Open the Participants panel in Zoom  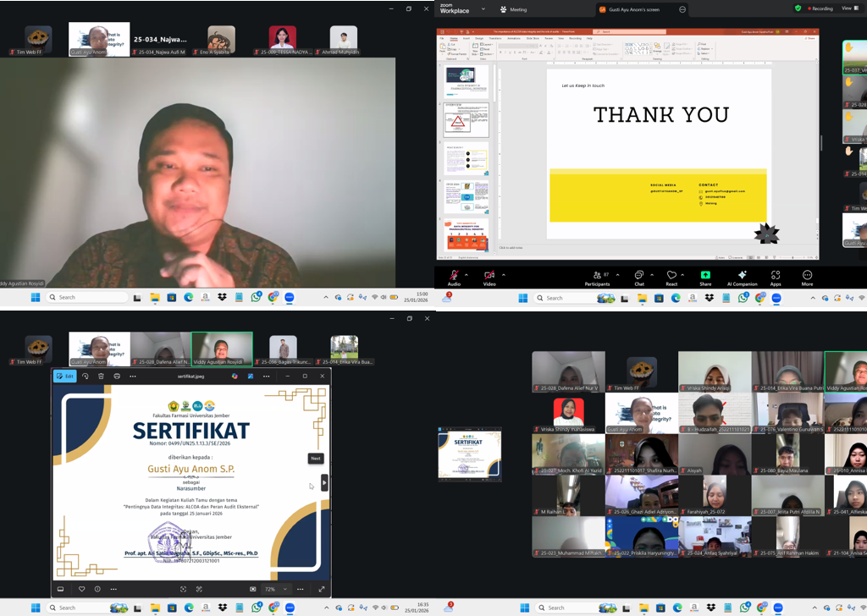597,276
